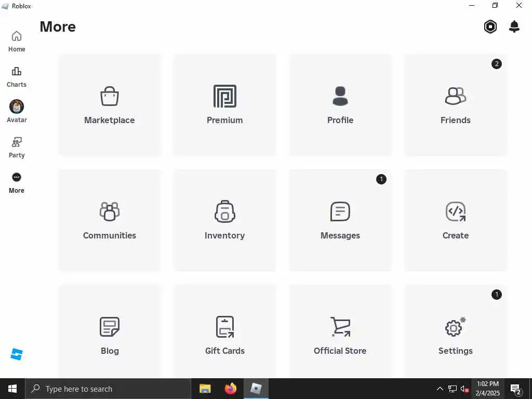Click the Robux icon in the header
The width and height of the screenshot is (532, 399).
tap(490, 26)
